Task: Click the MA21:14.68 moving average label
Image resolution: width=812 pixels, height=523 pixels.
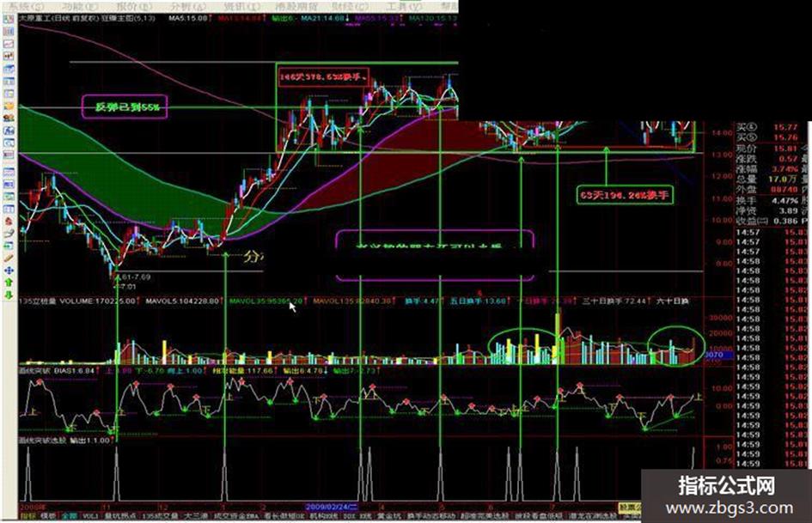Action: click(322, 18)
